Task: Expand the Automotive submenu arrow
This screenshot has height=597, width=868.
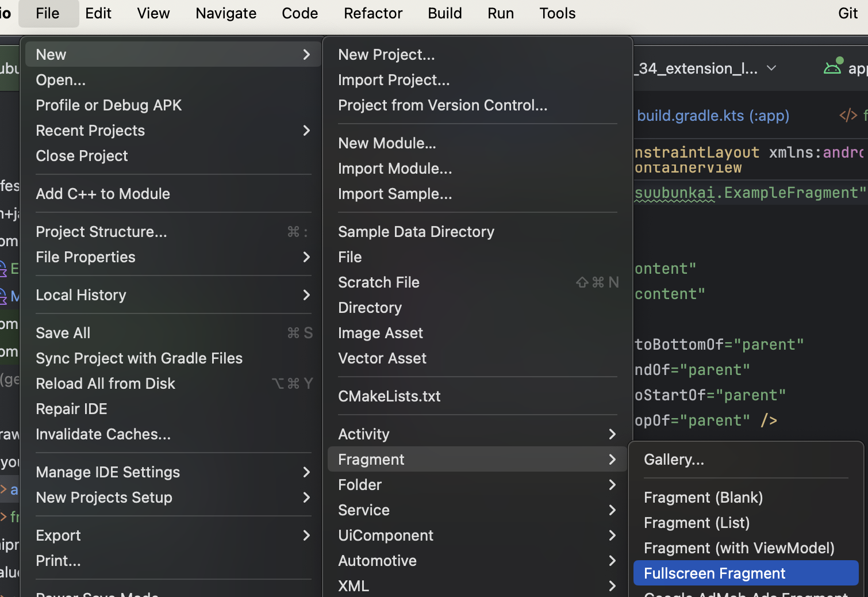Action: (612, 561)
